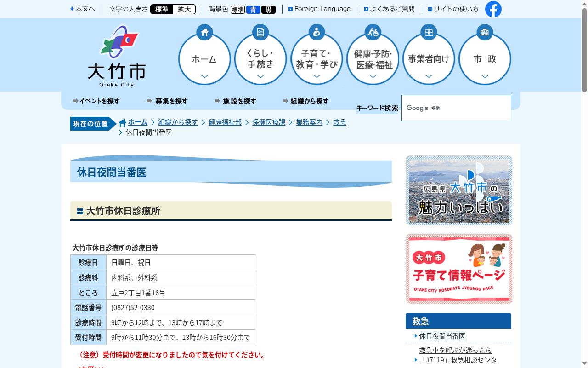Click the health and welfare icon
The image size is (588, 368).
coord(373,32)
